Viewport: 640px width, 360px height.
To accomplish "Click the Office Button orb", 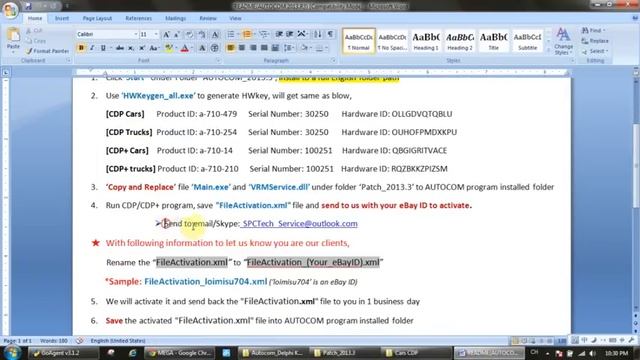I will (10, 10).
